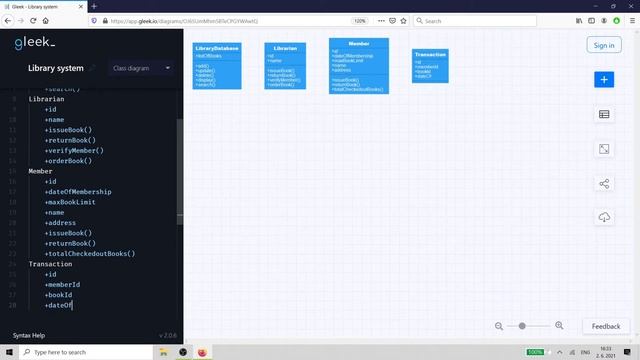Open the diagram list table icon
Viewport: 640px width, 360px height.
tap(604, 114)
